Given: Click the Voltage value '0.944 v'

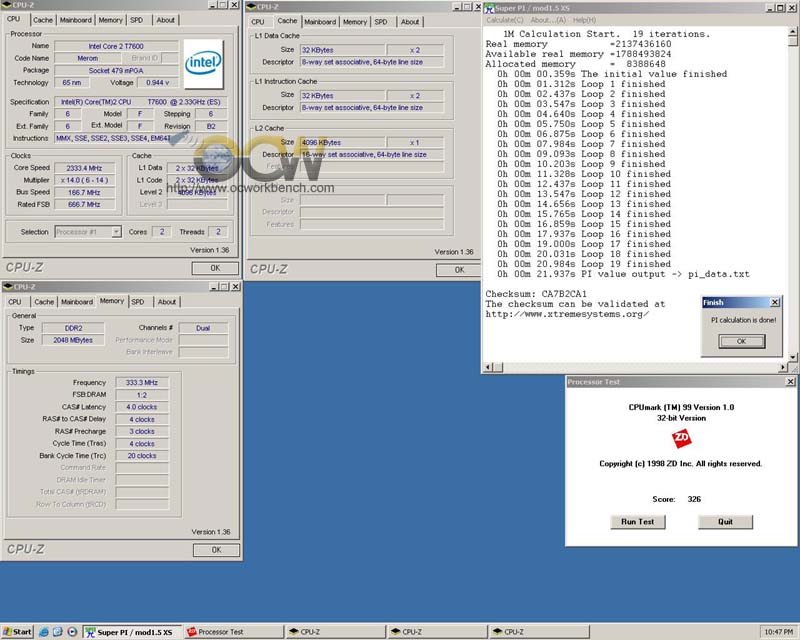Looking at the screenshot, I should click(157, 83).
